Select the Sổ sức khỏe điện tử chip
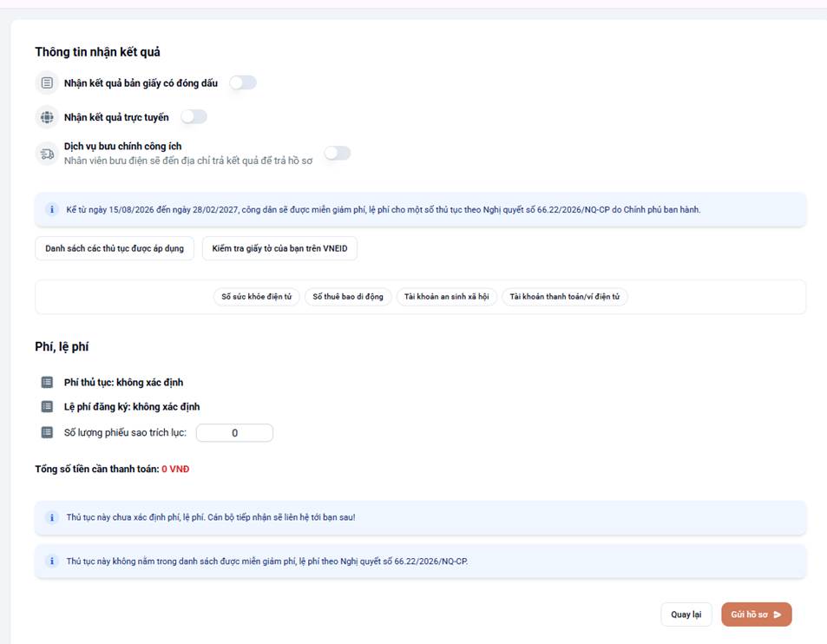 point(256,297)
